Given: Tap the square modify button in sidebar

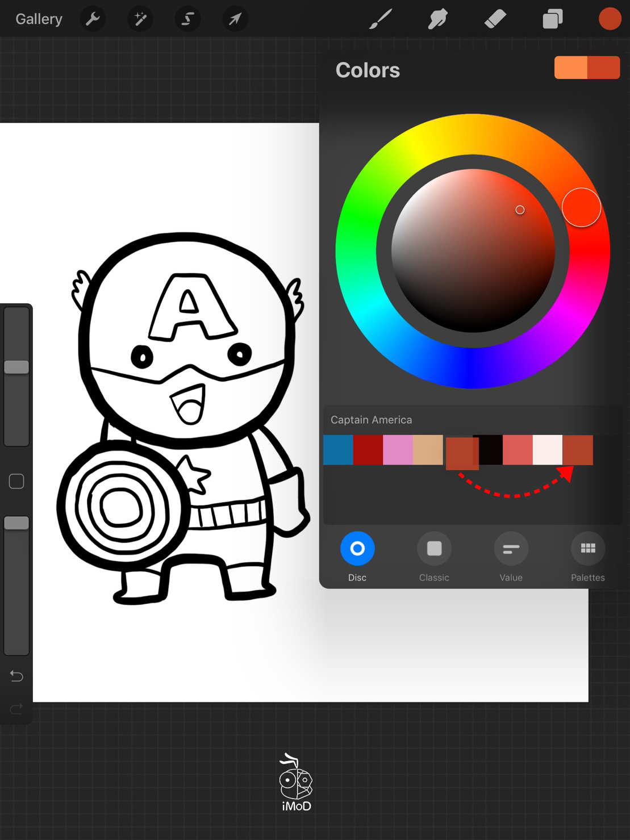Looking at the screenshot, I should click(16, 482).
